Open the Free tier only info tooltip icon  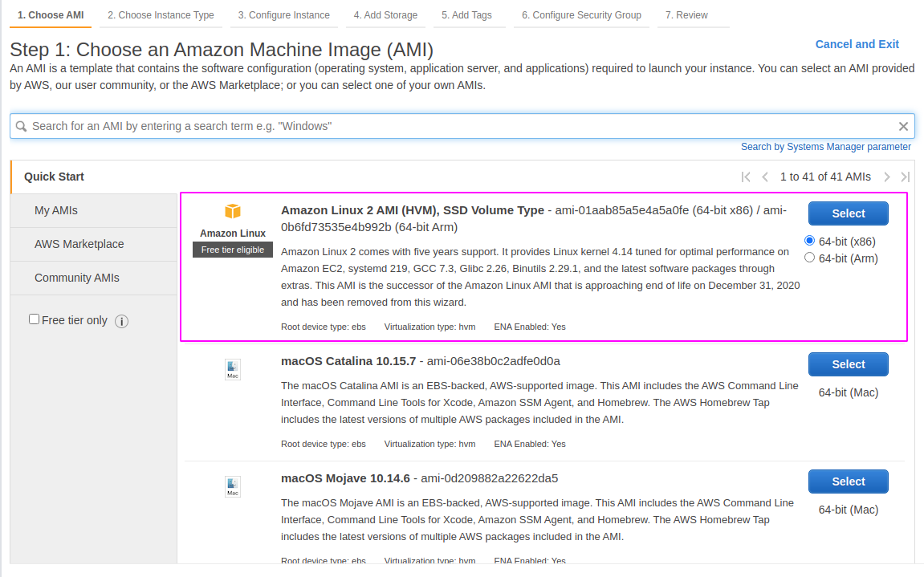tap(121, 321)
